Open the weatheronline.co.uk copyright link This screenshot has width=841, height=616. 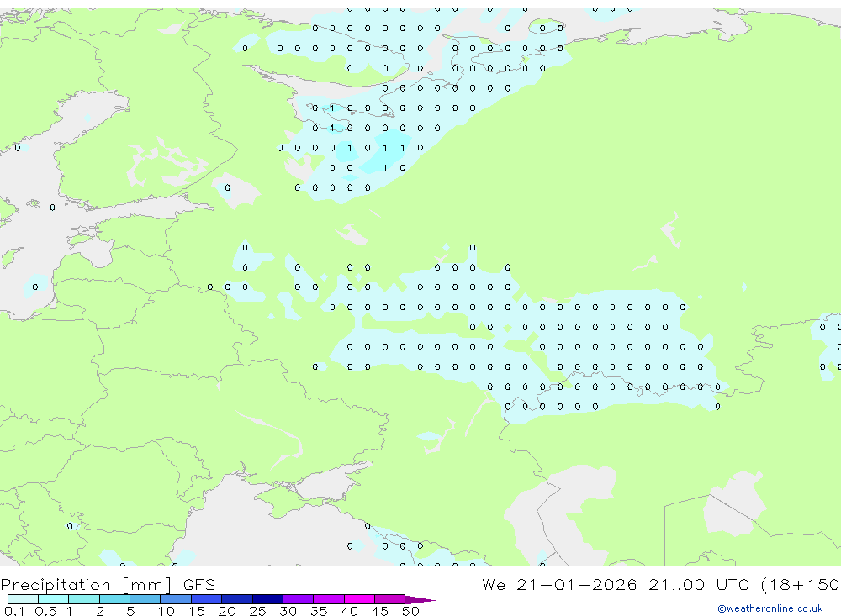click(x=770, y=608)
